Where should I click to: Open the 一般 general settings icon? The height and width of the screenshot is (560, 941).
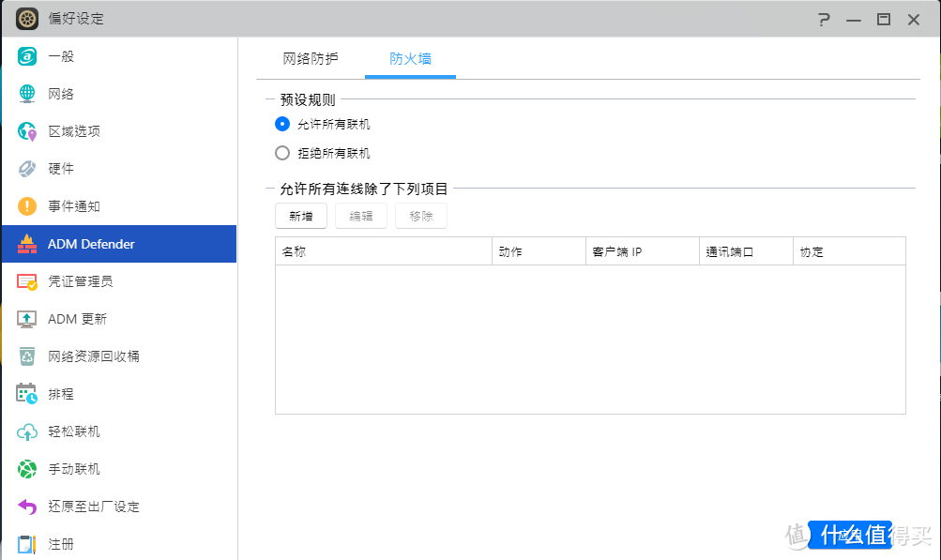coord(27,56)
